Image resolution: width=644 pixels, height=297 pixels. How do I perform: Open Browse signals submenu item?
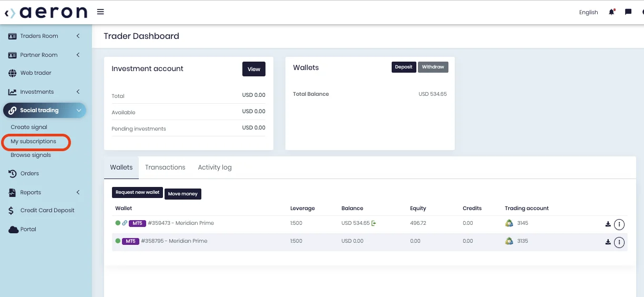[30, 155]
